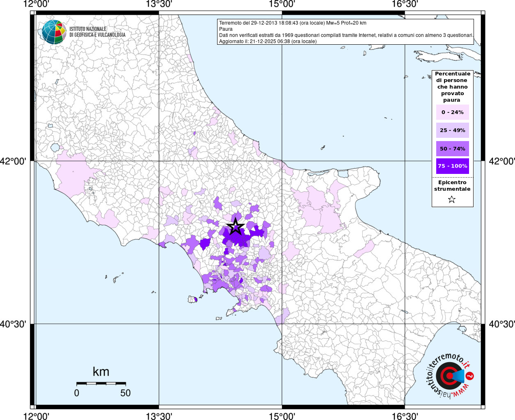The height and width of the screenshot is (420, 515).
Task: Click the 'Aggiornato il' update date line
Action: (268, 41)
